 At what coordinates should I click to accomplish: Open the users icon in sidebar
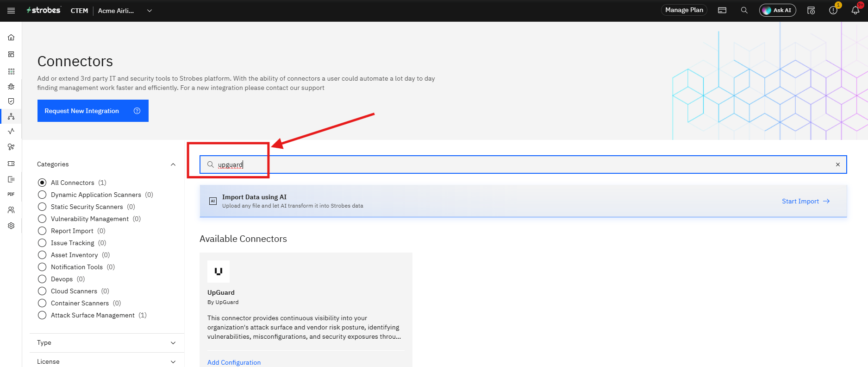11,210
